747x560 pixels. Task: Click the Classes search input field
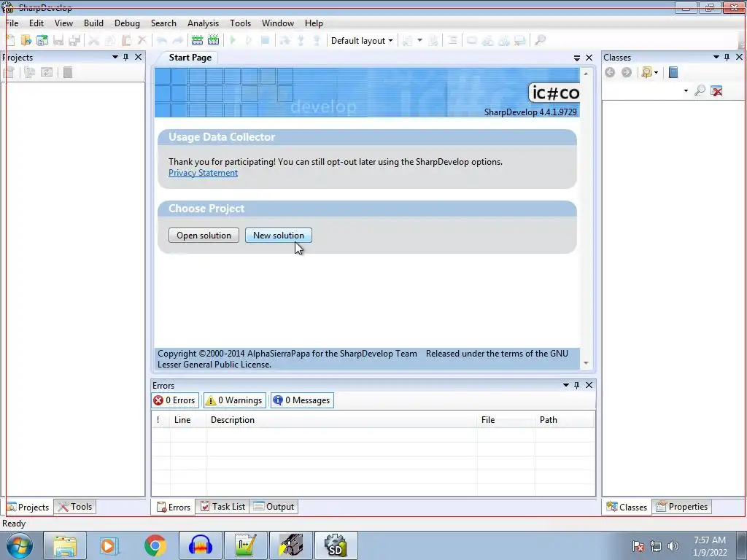[x=642, y=91]
